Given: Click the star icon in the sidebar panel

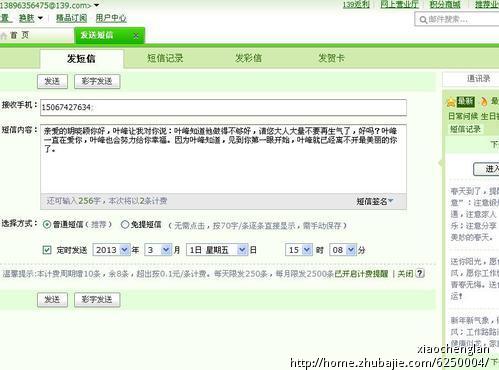Looking at the screenshot, I should pos(451,102).
